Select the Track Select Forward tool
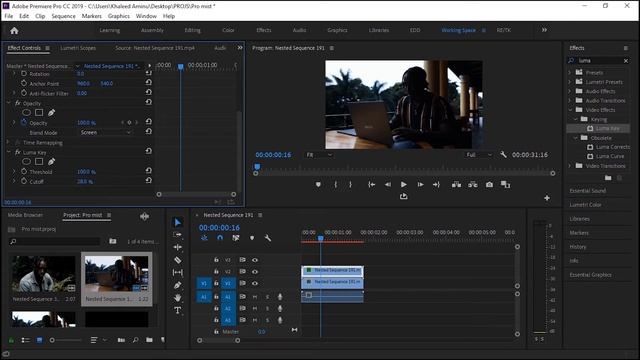This screenshot has width=640, height=360. coord(177,235)
